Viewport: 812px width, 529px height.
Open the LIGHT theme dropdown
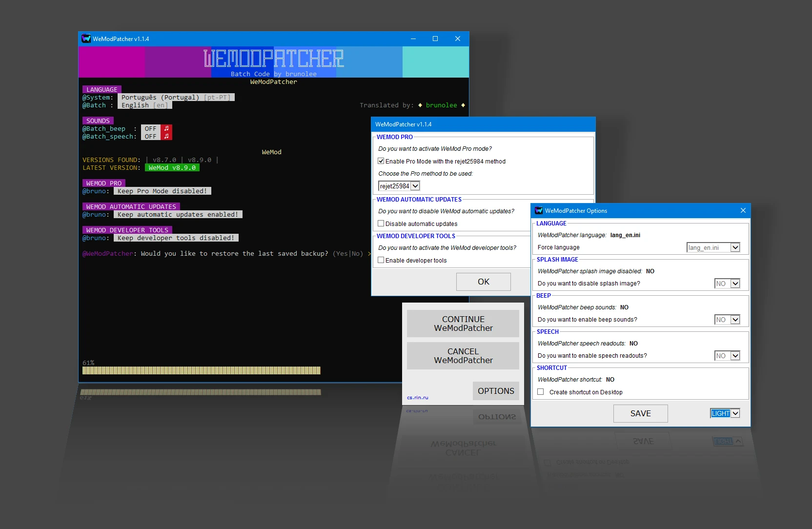(736, 413)
